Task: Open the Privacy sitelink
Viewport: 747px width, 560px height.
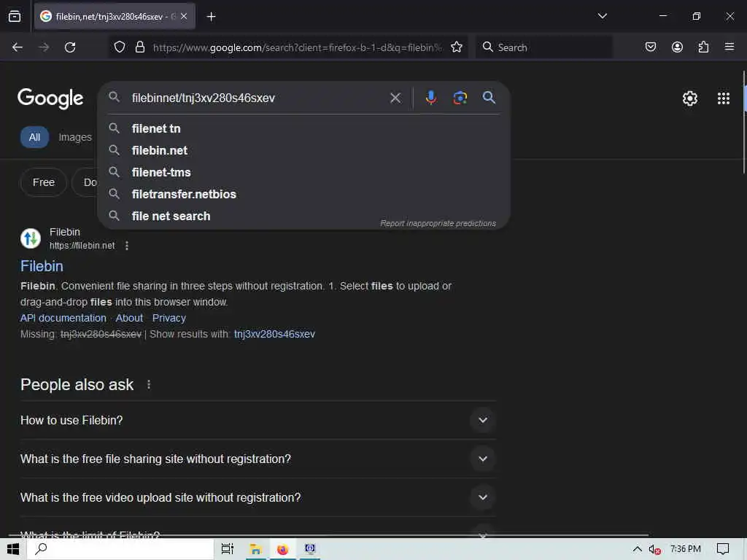Action: coord(169,318)
